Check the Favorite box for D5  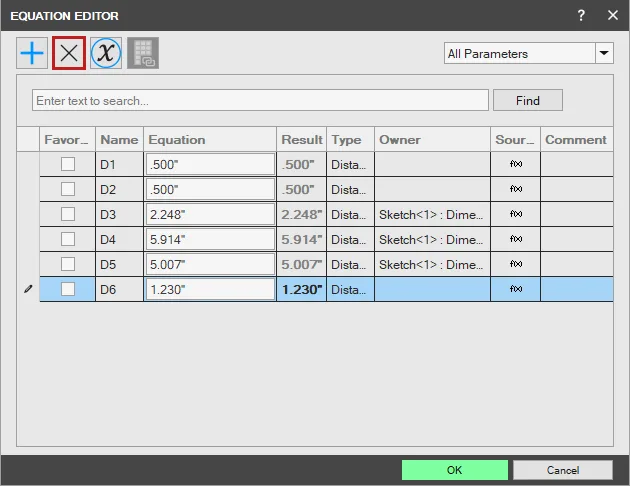pos(68,264)
